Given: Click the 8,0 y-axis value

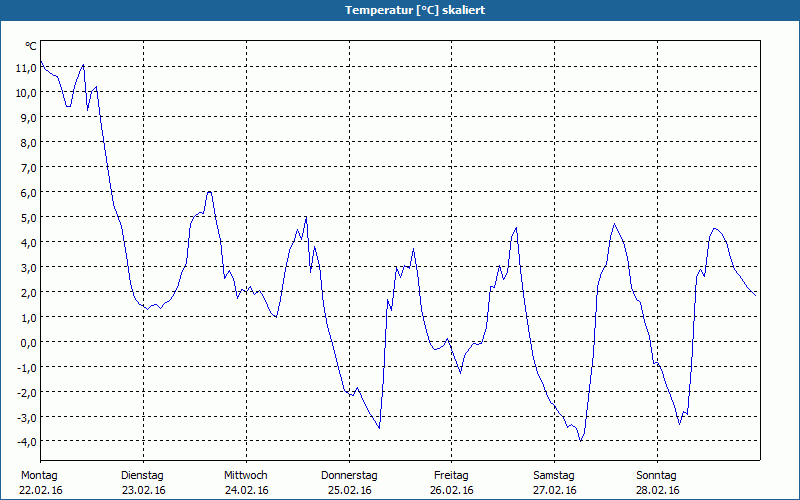Looking at the screenshot, I should pos(28,142).
